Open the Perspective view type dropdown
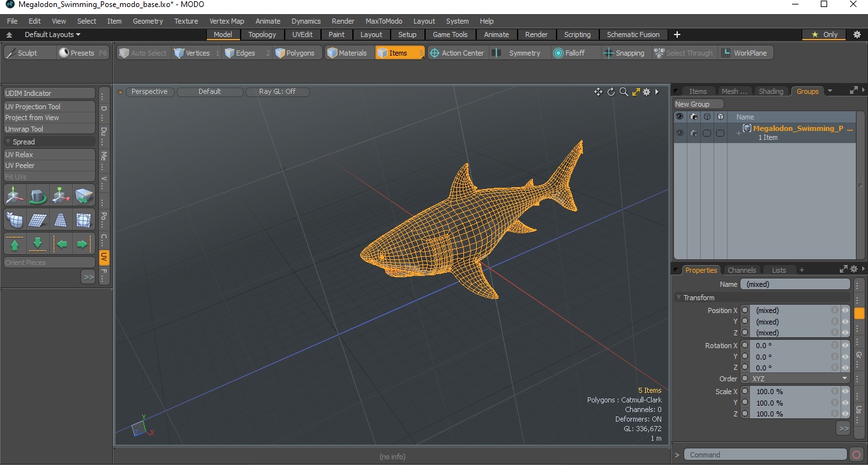Viewport: 868px width, 465px height. [149, 92]
